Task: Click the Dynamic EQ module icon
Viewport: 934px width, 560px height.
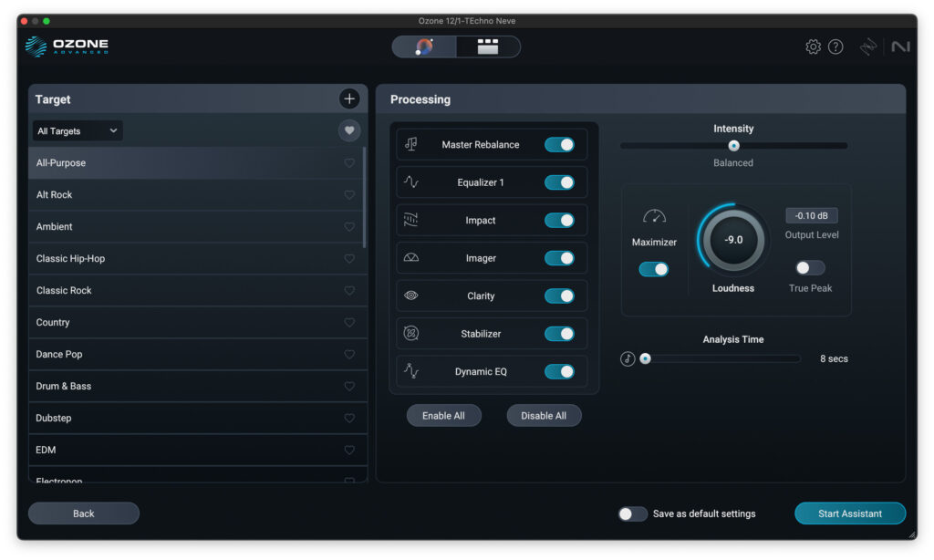Action: (x=411, y=371)
